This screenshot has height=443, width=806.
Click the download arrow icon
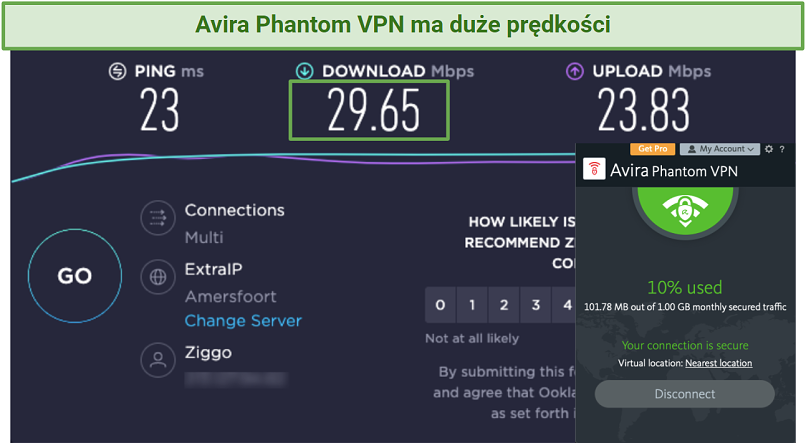click(304, 71)
